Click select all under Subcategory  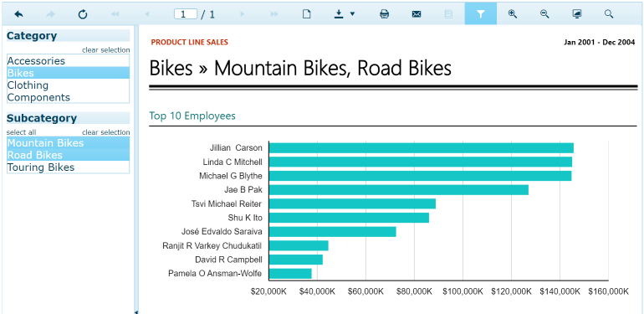(x=21, y=132)
